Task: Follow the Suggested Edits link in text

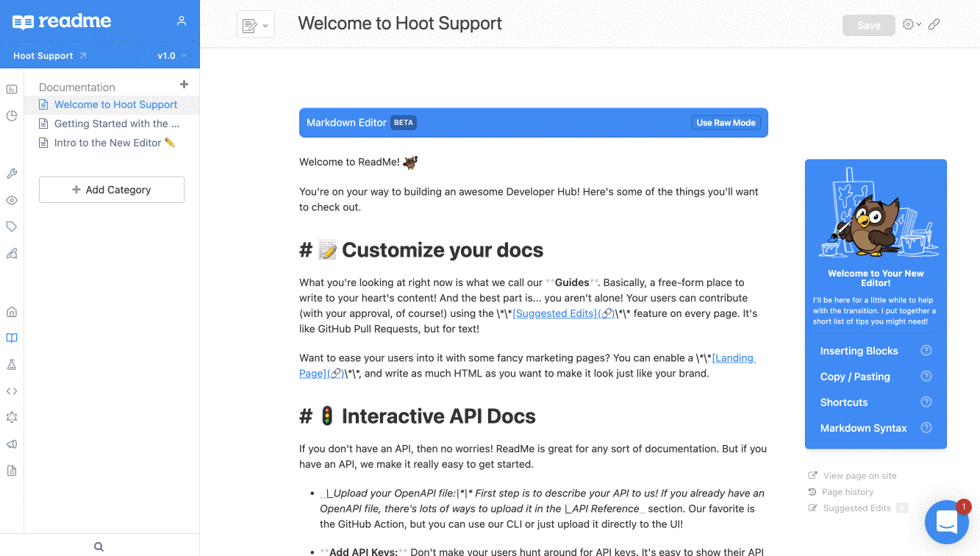Action: click(x=564, y=313)
